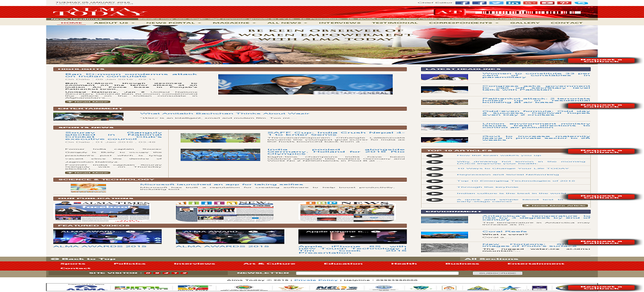This screenshot has height=292, width=644.
Task: Open TESTIMONIAL in the navigation bar
Action: pos(395,23)
